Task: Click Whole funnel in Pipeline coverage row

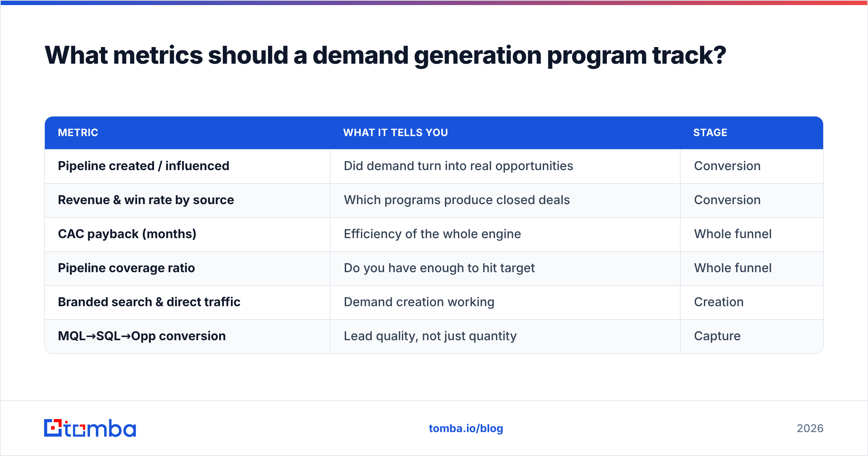Action: point(733,268)
